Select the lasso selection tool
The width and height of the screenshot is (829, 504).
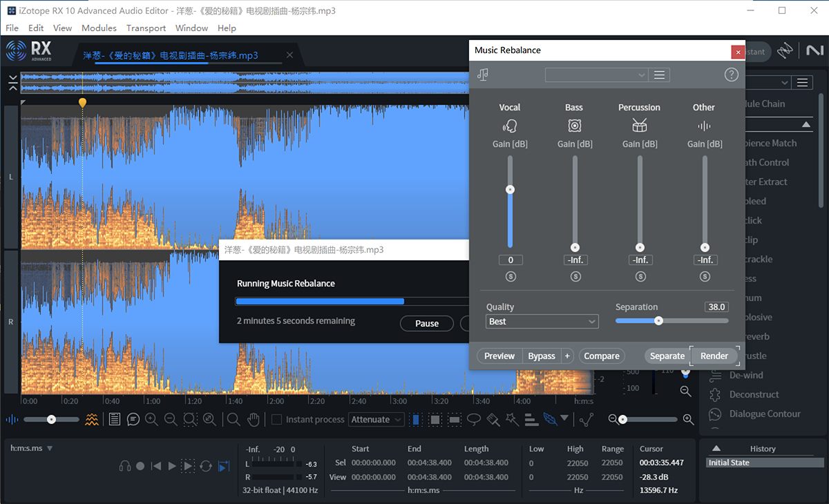click(474, 419)
